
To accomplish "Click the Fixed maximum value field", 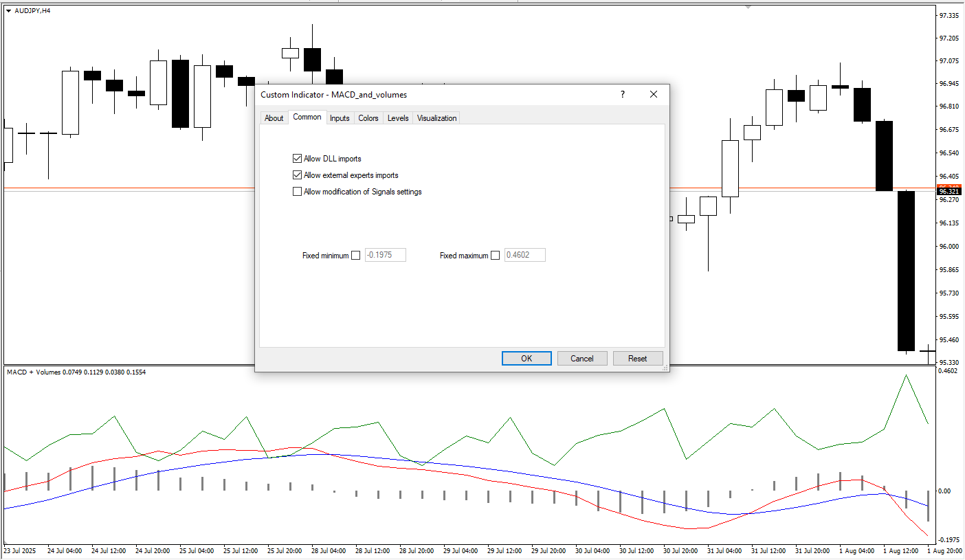I will [x=525, y=255].
